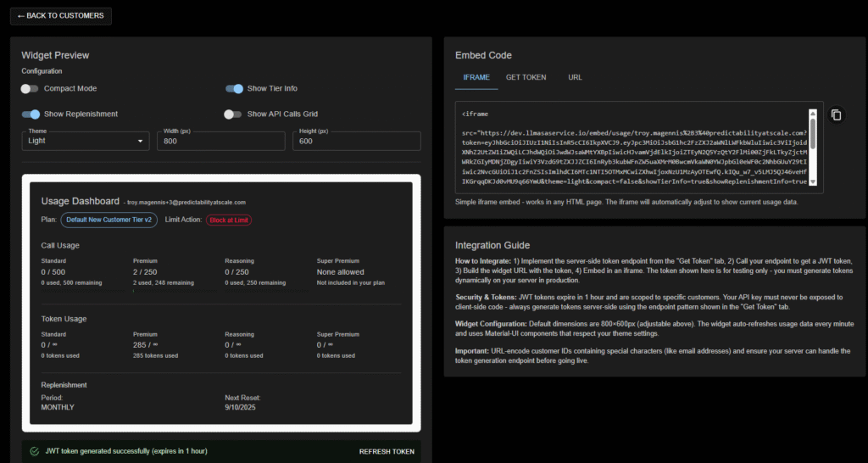This screenshot has height=463, width=868.
Task: Disable the Show Tier Info switch
Action: (x=234, y=88)
